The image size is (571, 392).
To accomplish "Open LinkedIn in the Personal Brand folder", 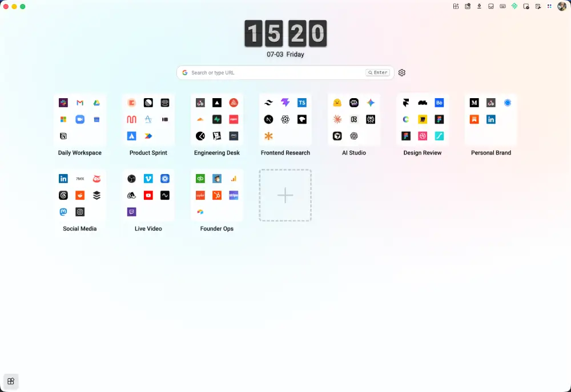I will pos(491,119).
